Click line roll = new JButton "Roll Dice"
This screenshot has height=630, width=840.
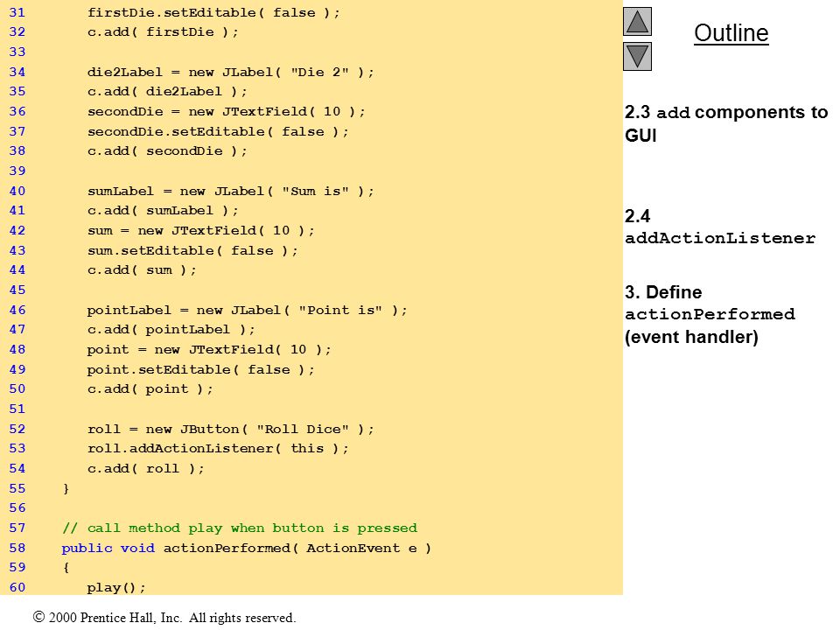(x=231, y=429)
